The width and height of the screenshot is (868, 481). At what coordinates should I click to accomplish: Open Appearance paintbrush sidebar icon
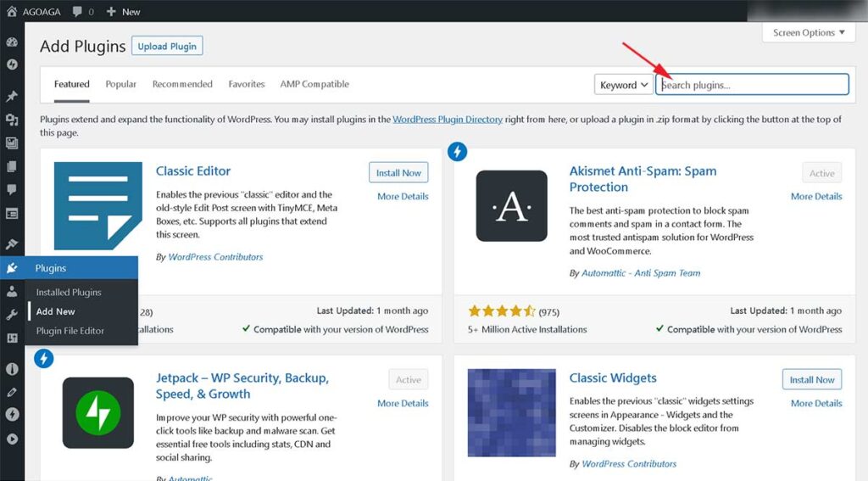point(12,243)
